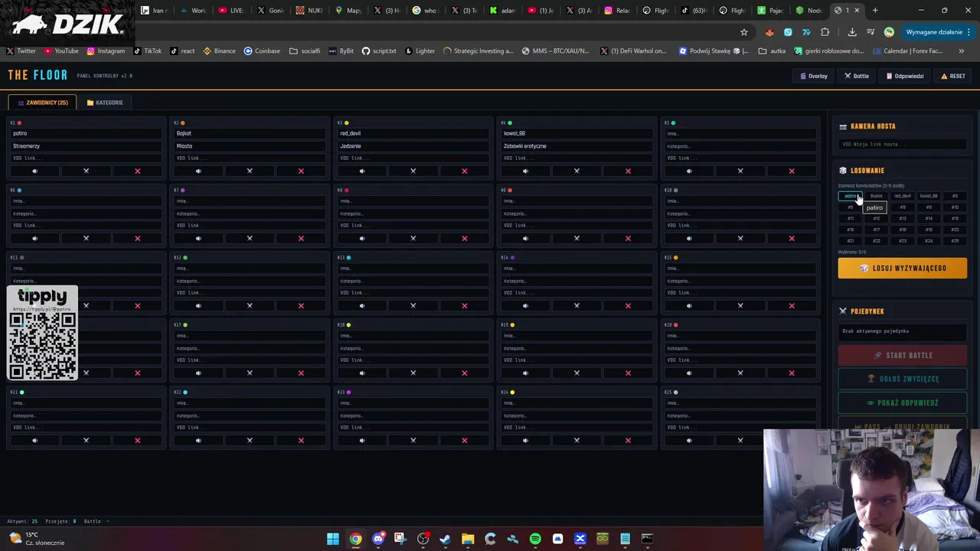980x551 pixels.
Task: Click the Reset button in header
Action: (x=952, y=76)
